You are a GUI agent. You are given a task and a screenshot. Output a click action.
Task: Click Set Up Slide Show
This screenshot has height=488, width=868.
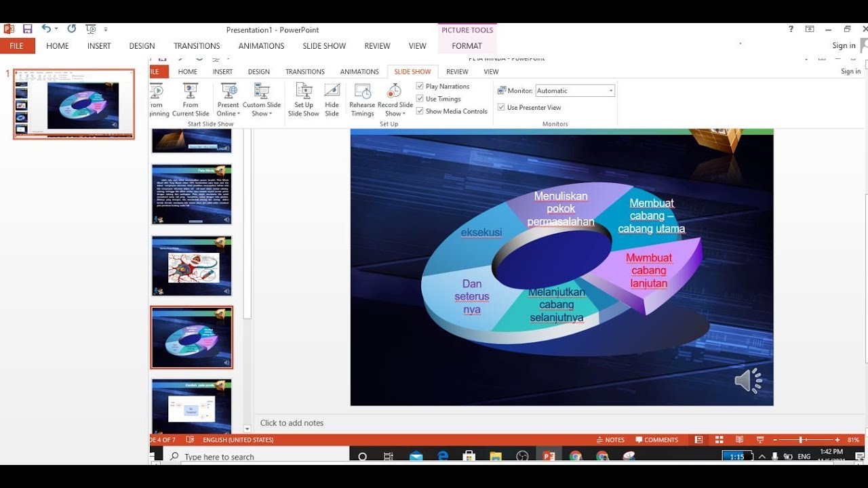point(303,100)
